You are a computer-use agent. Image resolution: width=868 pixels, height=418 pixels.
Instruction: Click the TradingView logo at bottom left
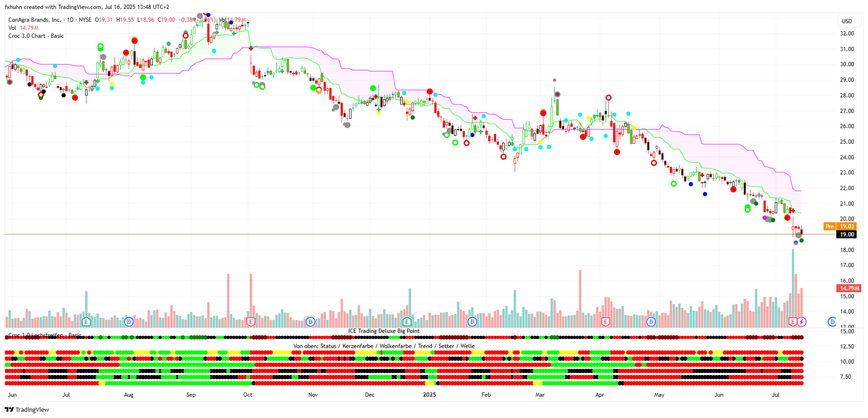(x=27, y=409)
